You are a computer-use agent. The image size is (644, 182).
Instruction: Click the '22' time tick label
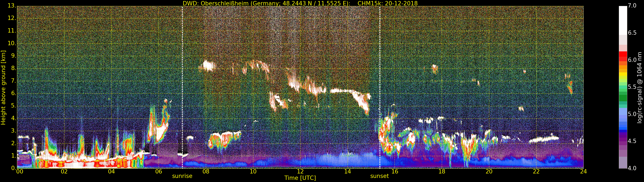click(536, 172)
